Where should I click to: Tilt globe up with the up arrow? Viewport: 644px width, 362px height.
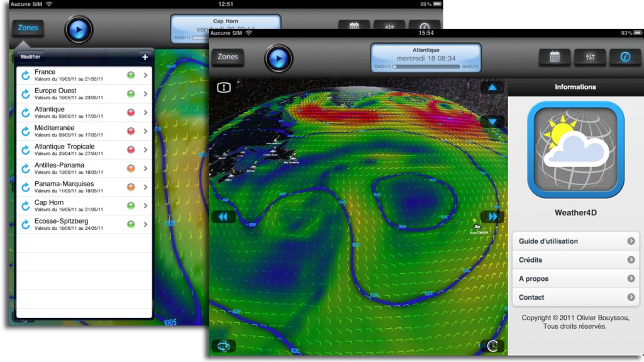(x=492, y=88)
